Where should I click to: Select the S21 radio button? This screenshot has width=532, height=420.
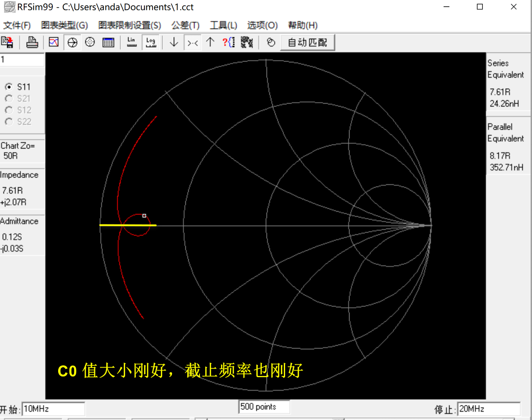pyautogui.click(x=9, y=99)
